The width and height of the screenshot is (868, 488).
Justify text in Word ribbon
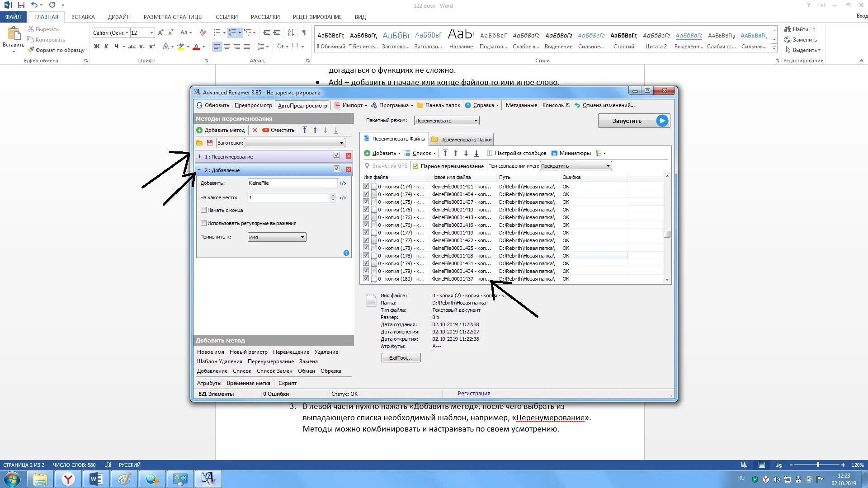tap(247, 47)
